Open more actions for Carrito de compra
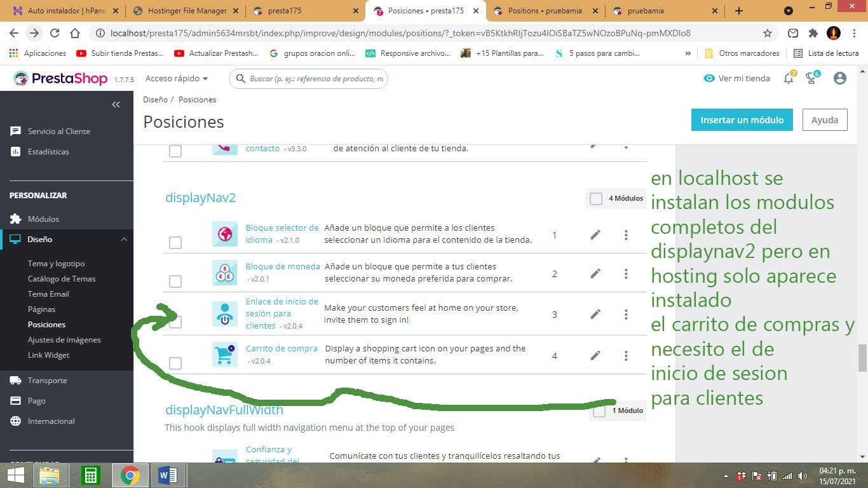 point(626,356)
